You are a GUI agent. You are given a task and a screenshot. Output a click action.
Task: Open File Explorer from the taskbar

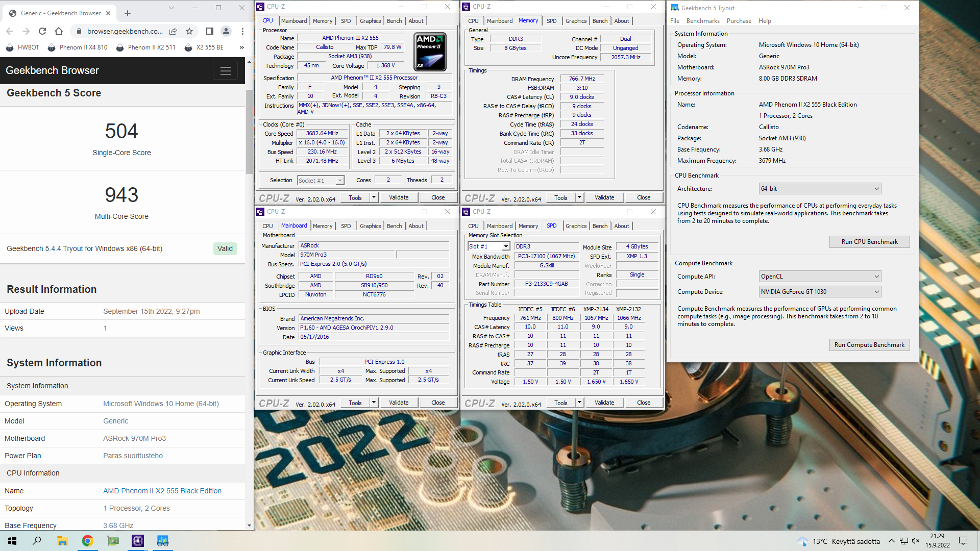(62, 541)
